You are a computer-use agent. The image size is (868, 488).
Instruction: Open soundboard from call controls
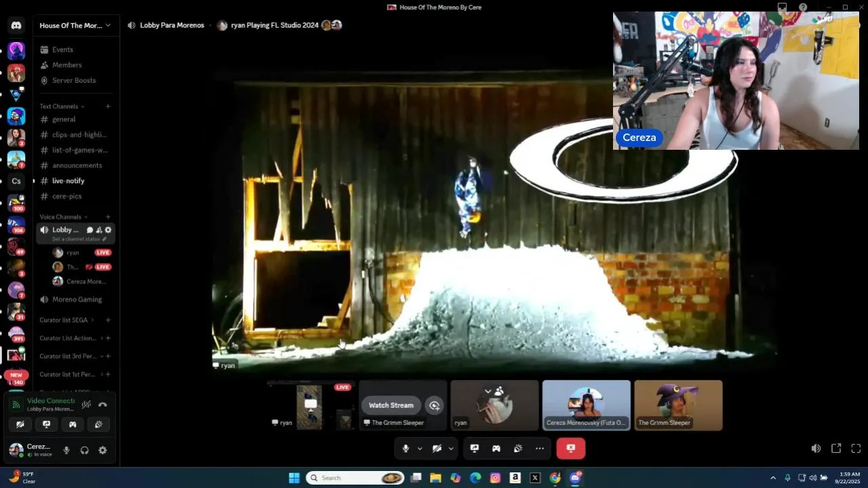pyautogui.click(x=518, y=449)
